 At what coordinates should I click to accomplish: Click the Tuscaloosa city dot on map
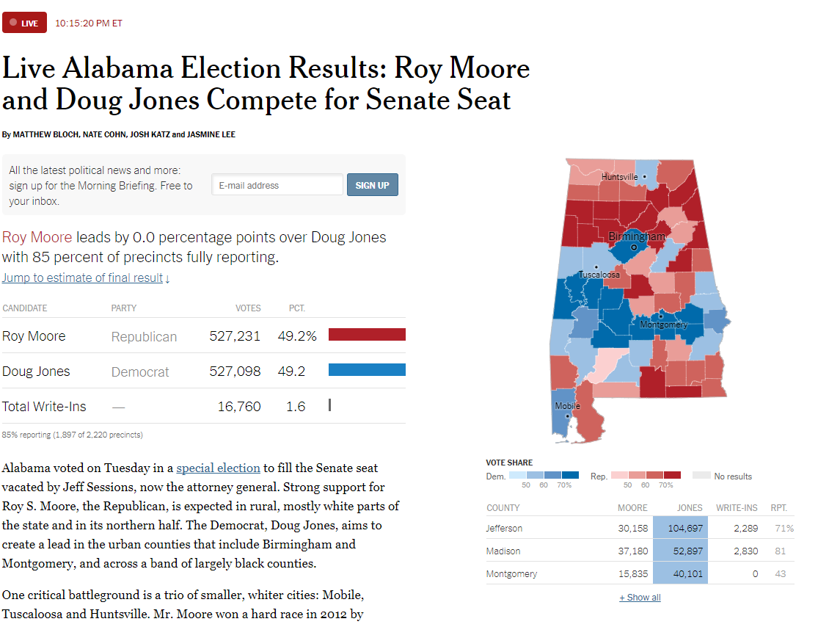(596, 267)
